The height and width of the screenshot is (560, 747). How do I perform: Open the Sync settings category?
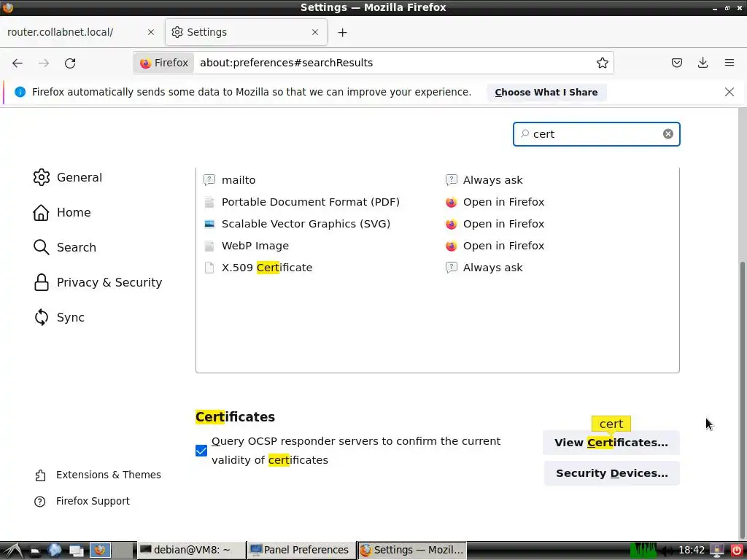(x=59, y=318)
